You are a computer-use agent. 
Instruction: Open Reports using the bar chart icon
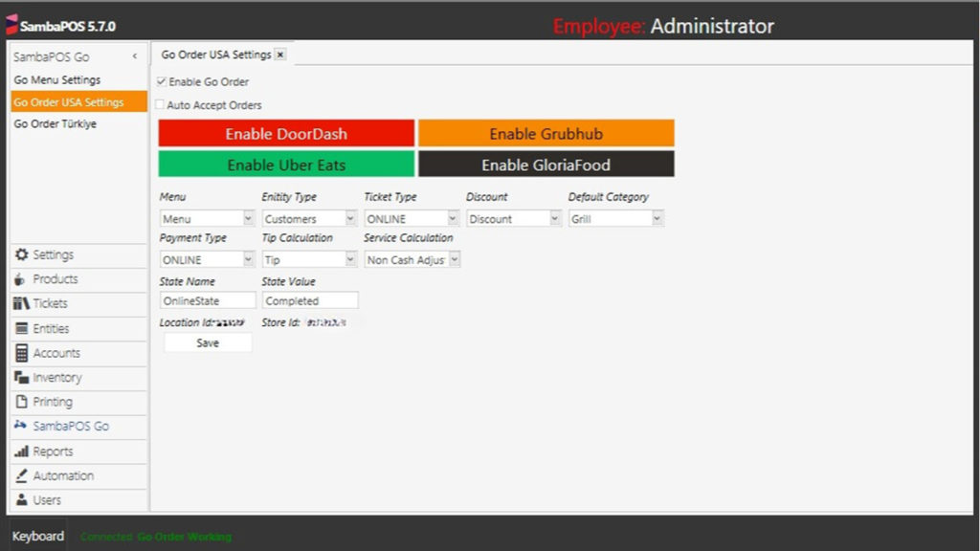point(21,452)
